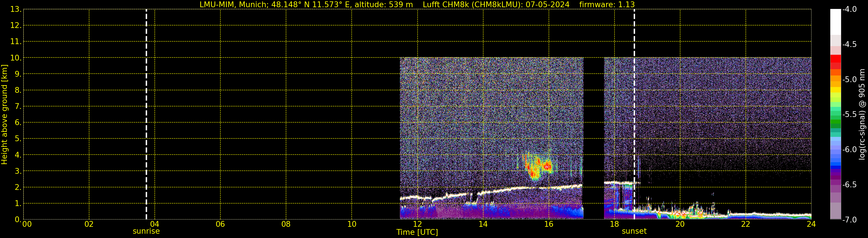Click the "log(rc-signal) @ 905 nm" colorbar label
Viewport: 868px width, 238px height.
coord(862,114)
